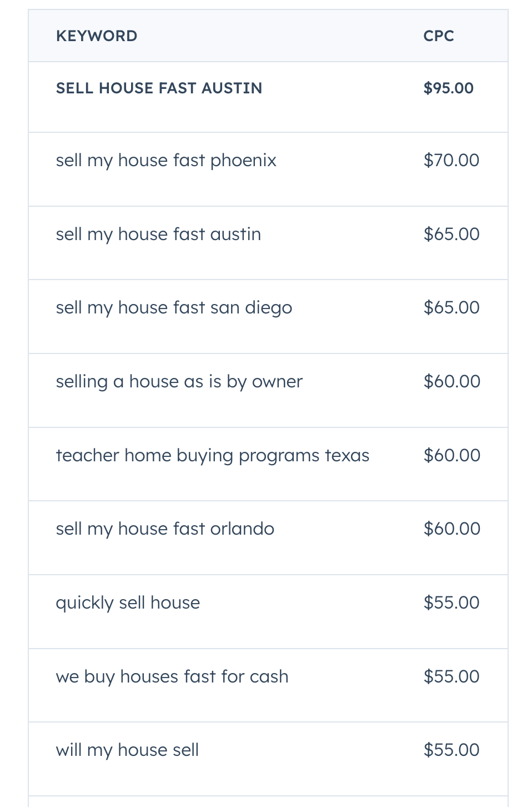
Task: Click $60.00 in the teacher programs row
Action: [x=452, y=456]
